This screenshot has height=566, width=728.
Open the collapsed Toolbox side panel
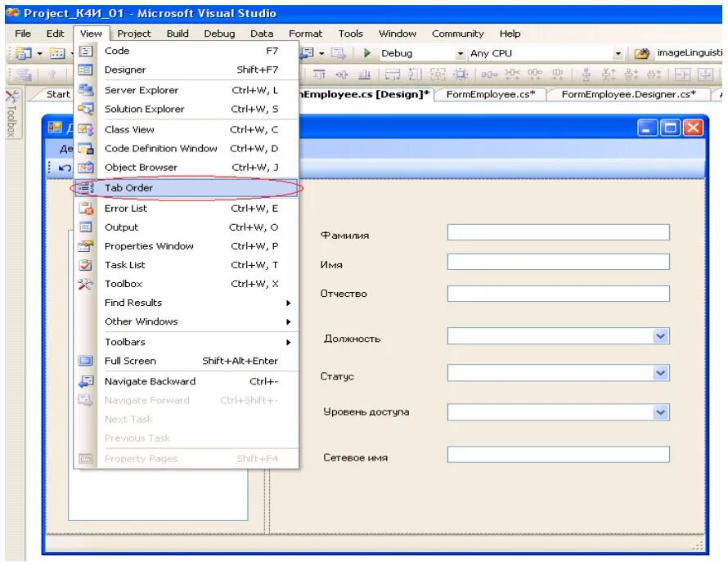pos(12,114)
